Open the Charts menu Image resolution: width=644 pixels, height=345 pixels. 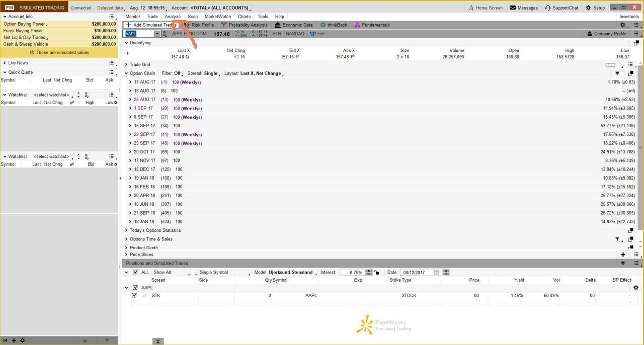coord(244,16)
